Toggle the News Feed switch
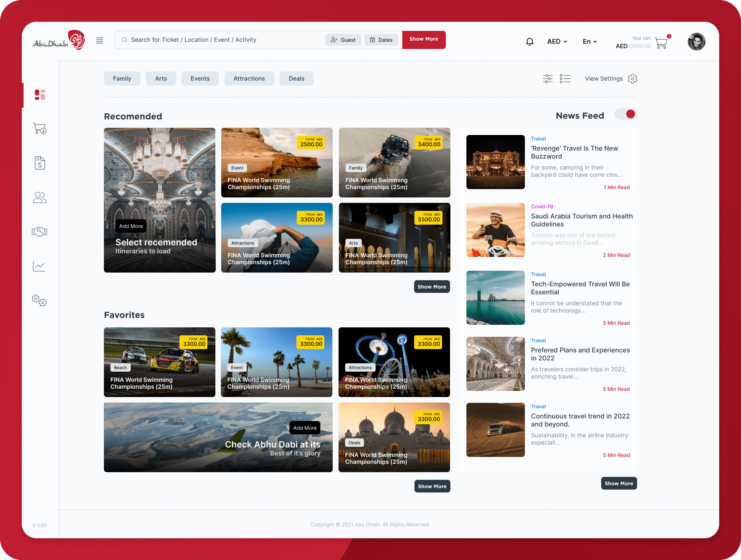Viewport: 741px width, 560px height. (x=625, y=114)
